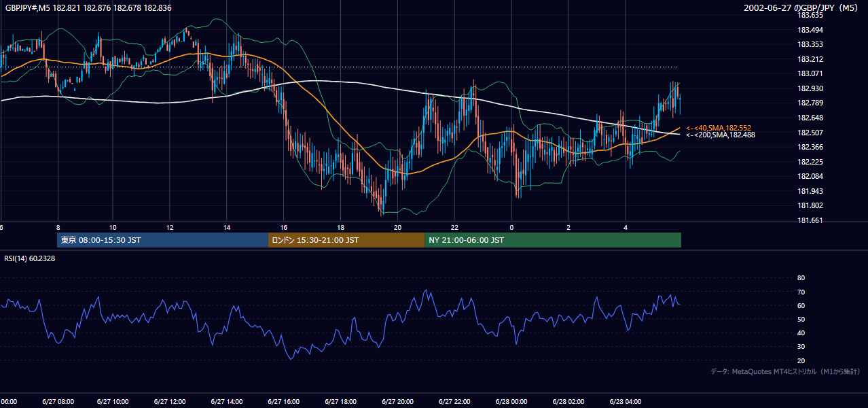Click the 200 SMA 182.488 label
The height and width of the screenshot is (408, 868).
tap(721, 135)
